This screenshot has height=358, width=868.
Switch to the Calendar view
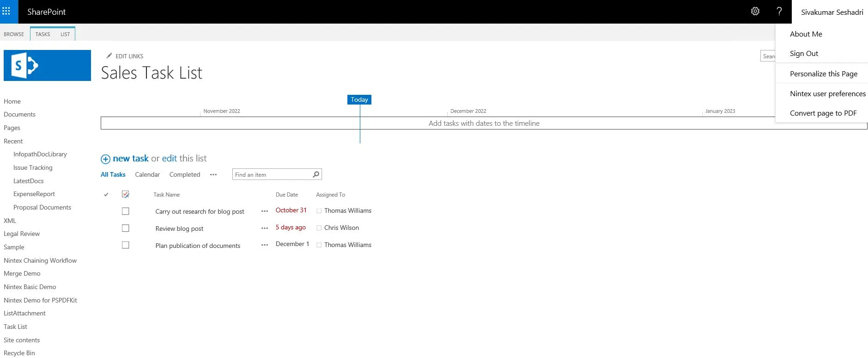(x=147, y=175)
